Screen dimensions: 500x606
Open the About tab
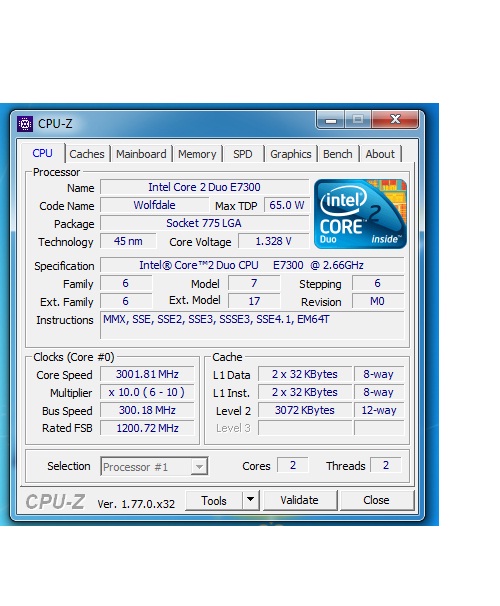pyautogui.click(x=380, y=154)
